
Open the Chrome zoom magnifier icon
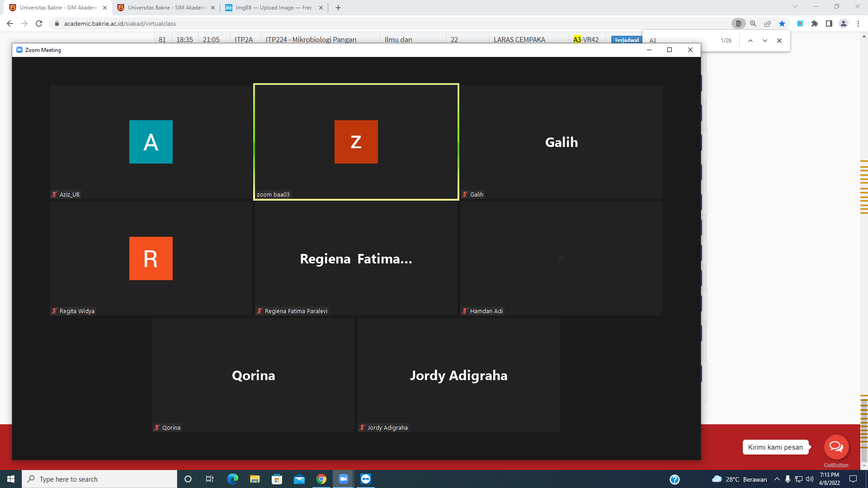(753, 23)
